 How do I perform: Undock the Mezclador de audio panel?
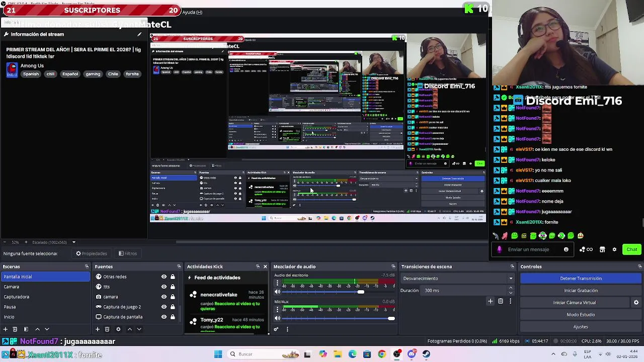(393, 266)
